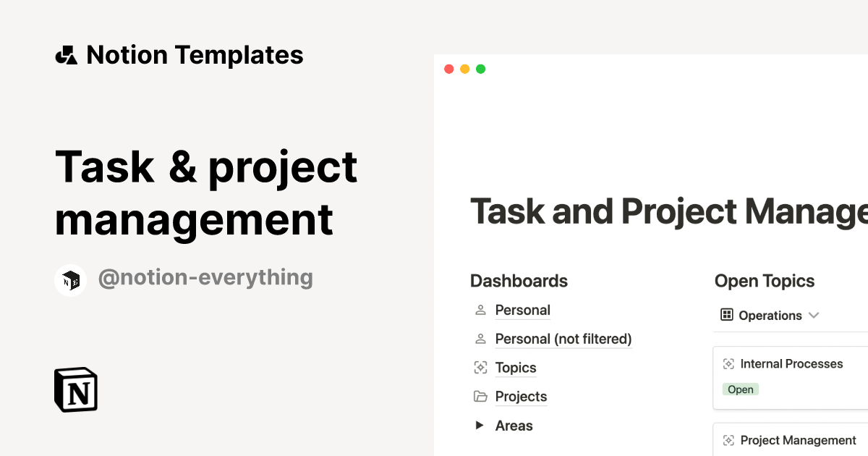Image resolution: width=868 pixels, height=456 pixels.
Task: Click the board icon next to Operations
Action: click(726, 315)
